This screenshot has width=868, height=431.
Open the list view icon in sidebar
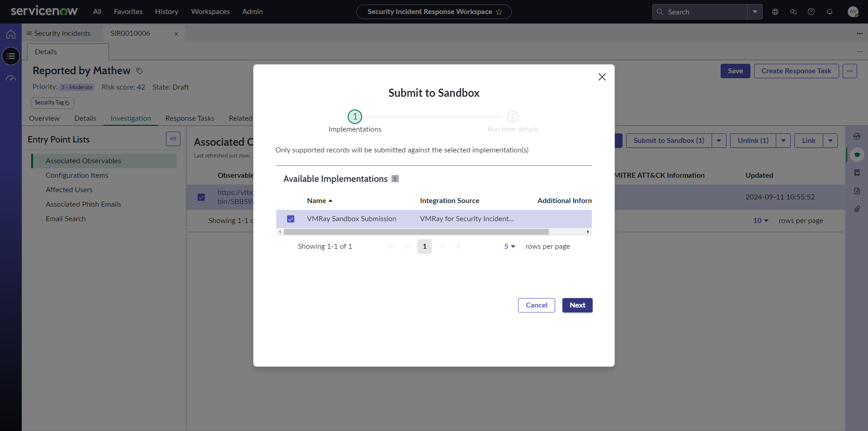click(x=11, y=56)
